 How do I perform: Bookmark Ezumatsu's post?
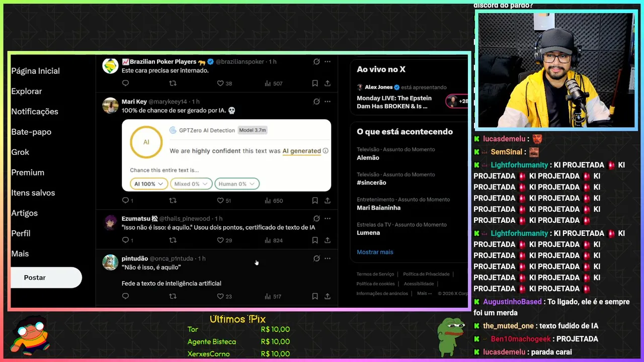(315, 240)
